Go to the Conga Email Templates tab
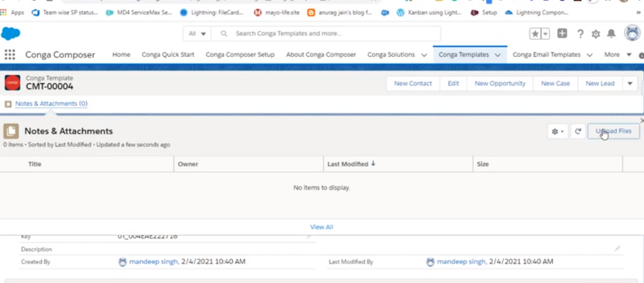644x283 pixels. point(546,55)
